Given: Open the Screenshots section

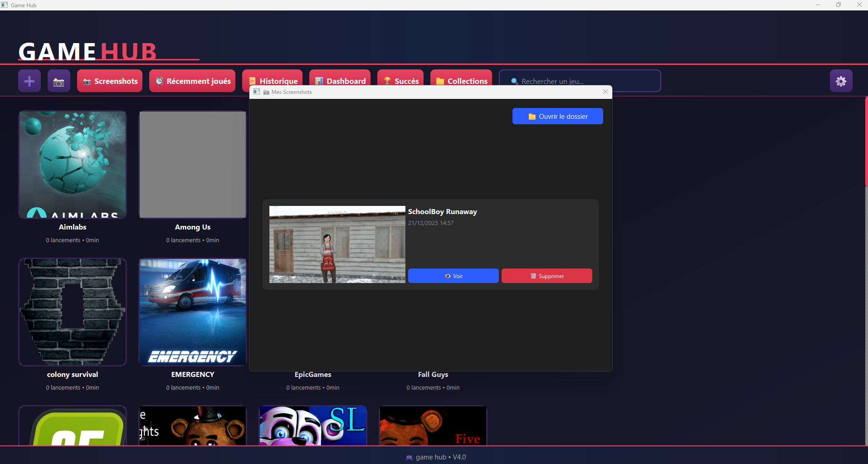Looking at the screenshot, I should [110, 81].
